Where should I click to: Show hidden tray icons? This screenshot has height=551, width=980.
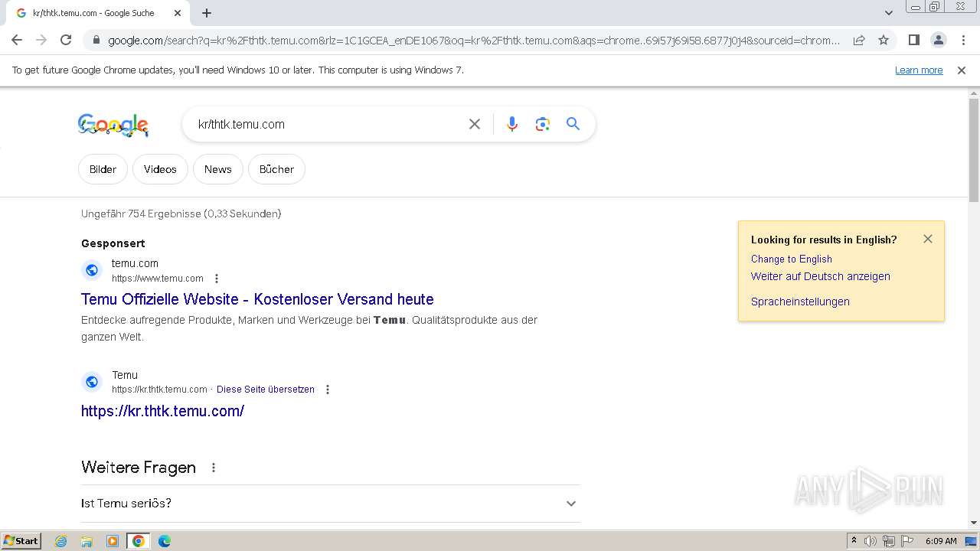point(854,541)
